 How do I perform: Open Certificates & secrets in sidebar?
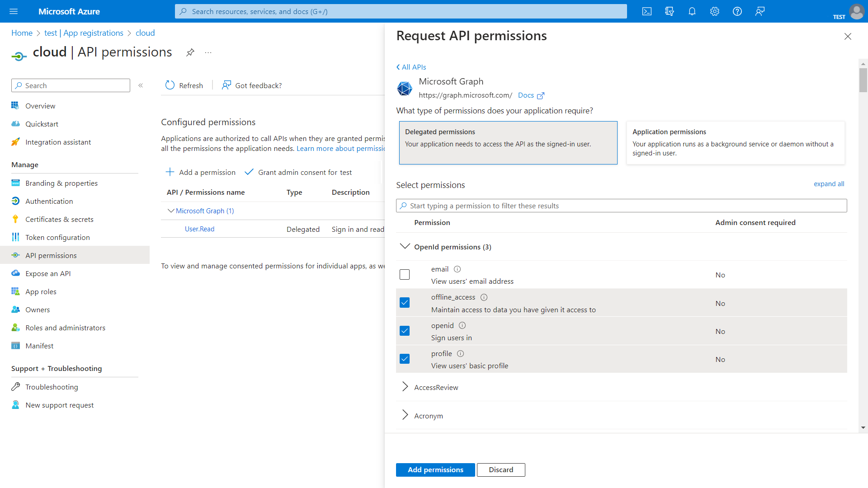coord(59,219)
